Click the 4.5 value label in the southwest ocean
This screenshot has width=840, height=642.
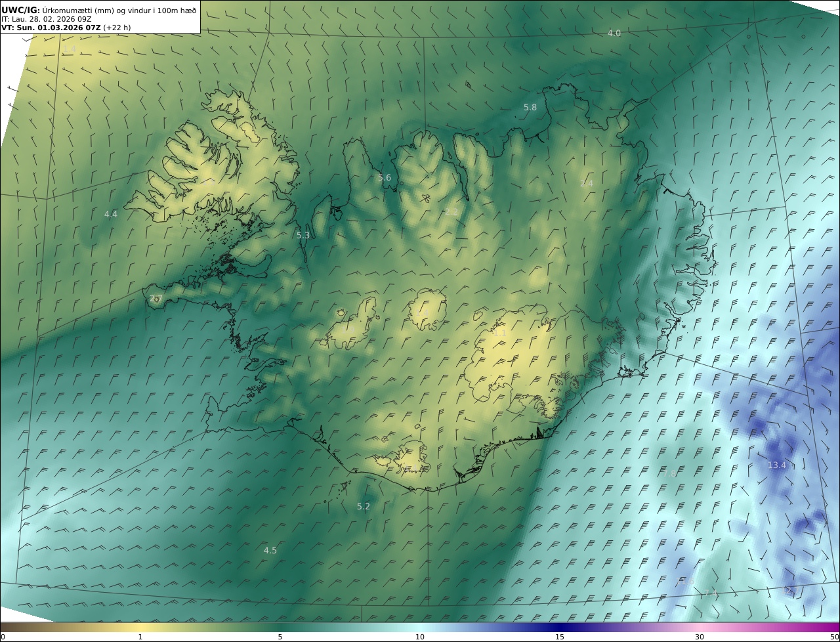point(270,550)
